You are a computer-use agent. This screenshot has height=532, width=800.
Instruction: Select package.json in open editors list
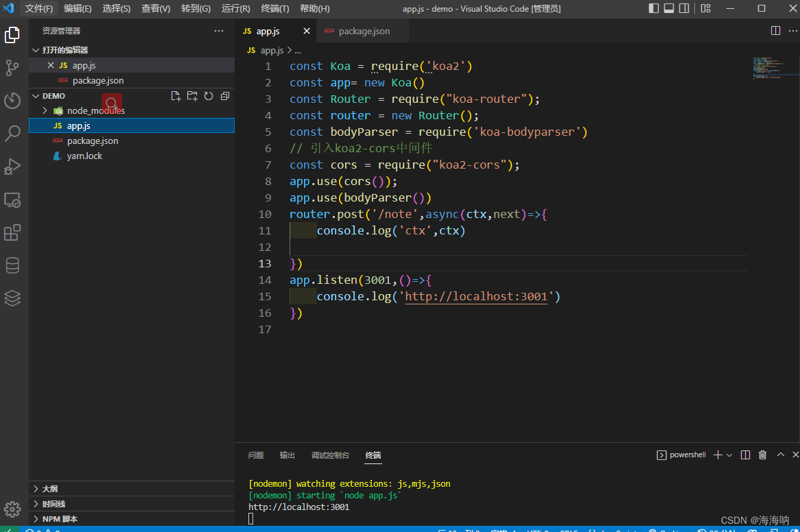click(132, 80)
